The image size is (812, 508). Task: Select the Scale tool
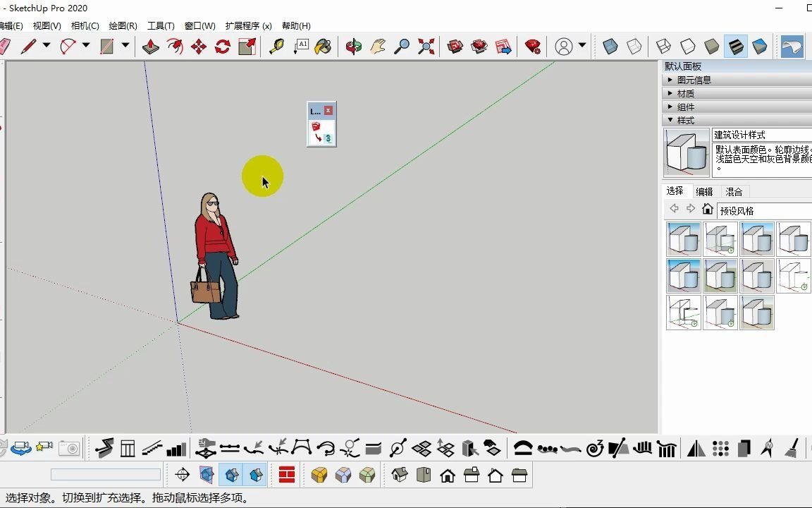coord(247,47)
